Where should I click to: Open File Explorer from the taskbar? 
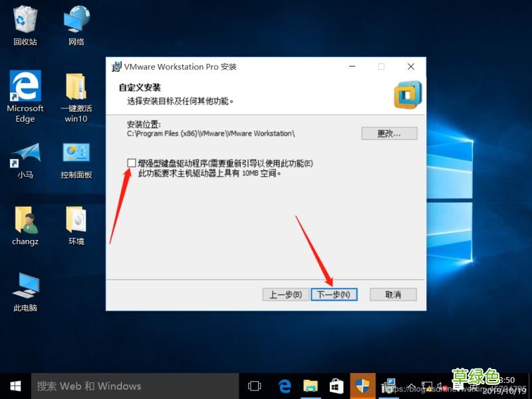tap(310, 386)
